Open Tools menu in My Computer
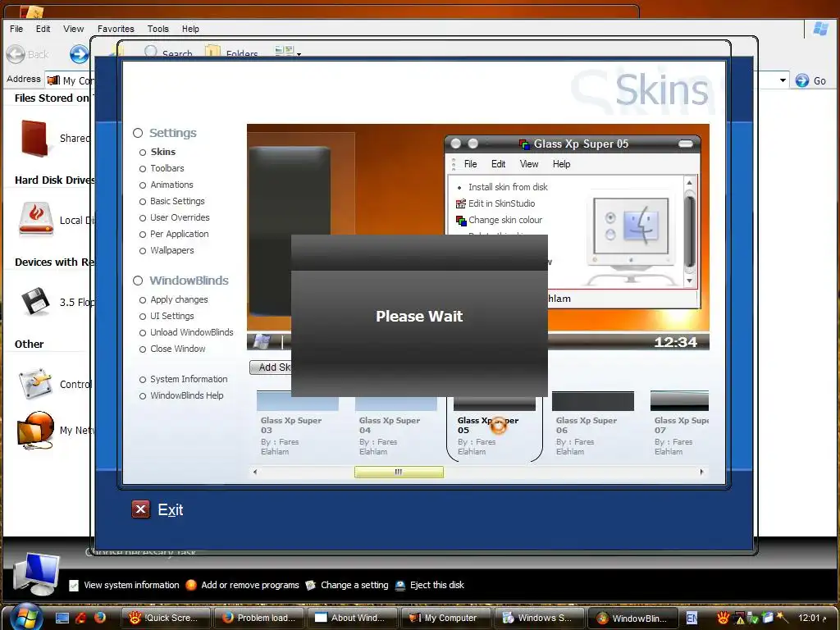This screenshot has width=840, height=630. (x=158, y=29)
